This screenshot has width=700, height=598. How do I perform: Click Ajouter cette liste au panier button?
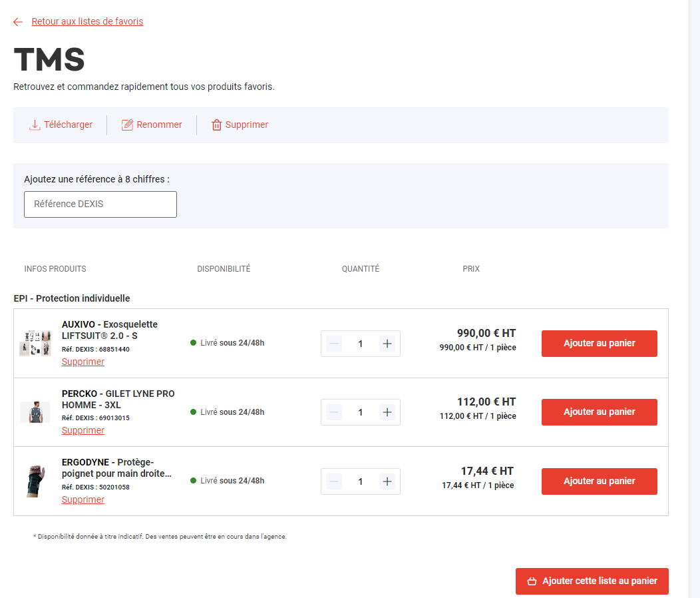[592, 581]
